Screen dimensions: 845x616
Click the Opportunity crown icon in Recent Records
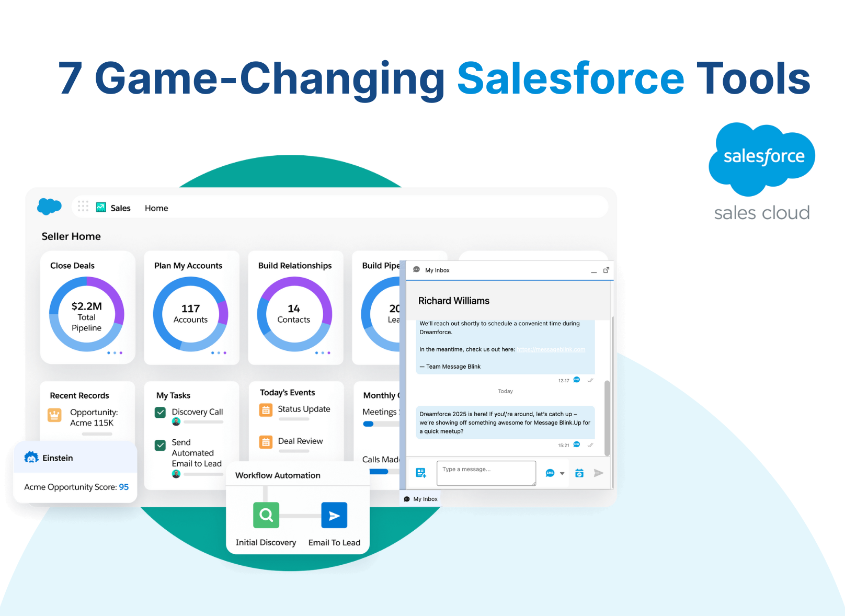(55, 415)
